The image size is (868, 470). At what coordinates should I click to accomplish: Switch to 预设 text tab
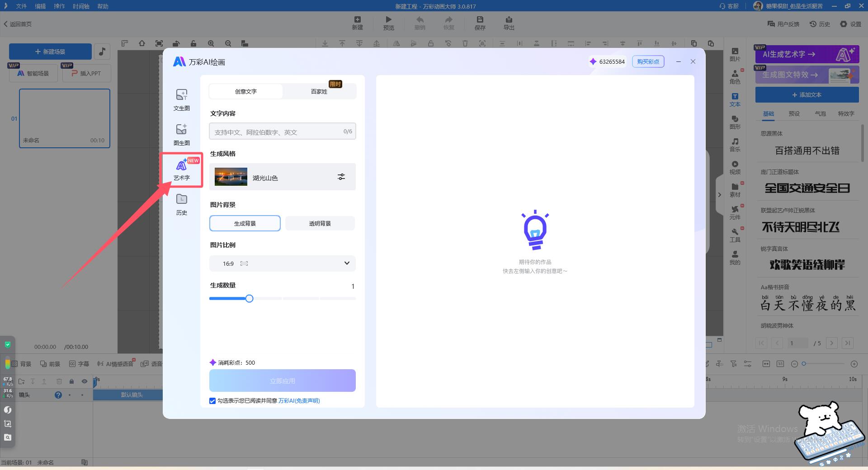pyautogui.click(x=794, y=114)
